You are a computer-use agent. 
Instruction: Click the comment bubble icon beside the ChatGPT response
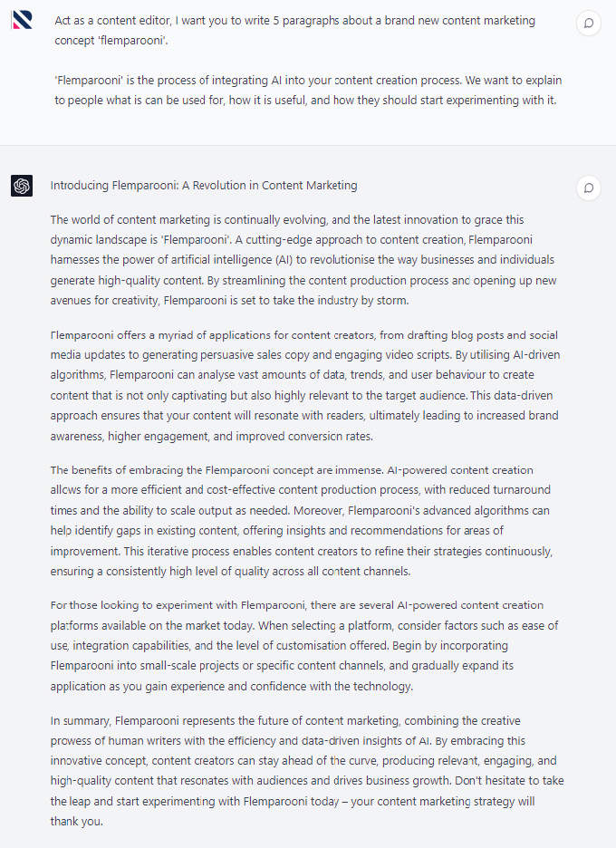coord(589,188)
